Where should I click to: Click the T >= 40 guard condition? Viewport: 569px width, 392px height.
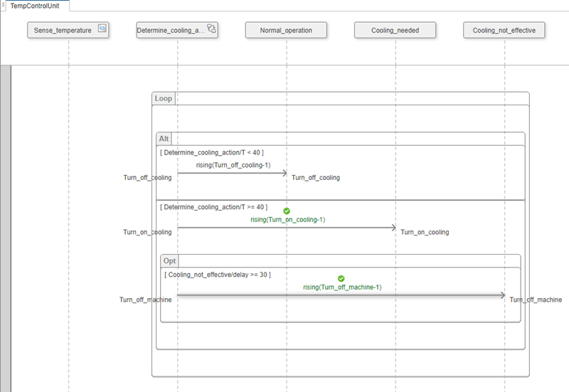click(214, 207)
